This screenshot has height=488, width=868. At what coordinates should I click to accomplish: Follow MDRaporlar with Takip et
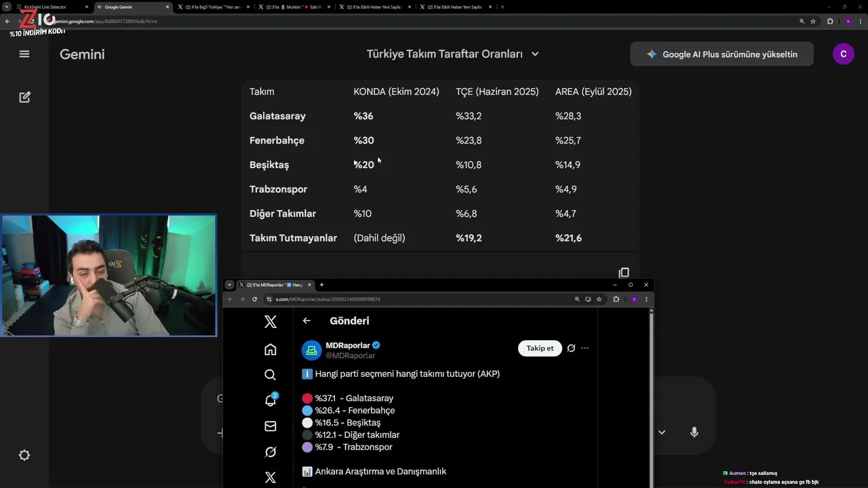[540, 348]
